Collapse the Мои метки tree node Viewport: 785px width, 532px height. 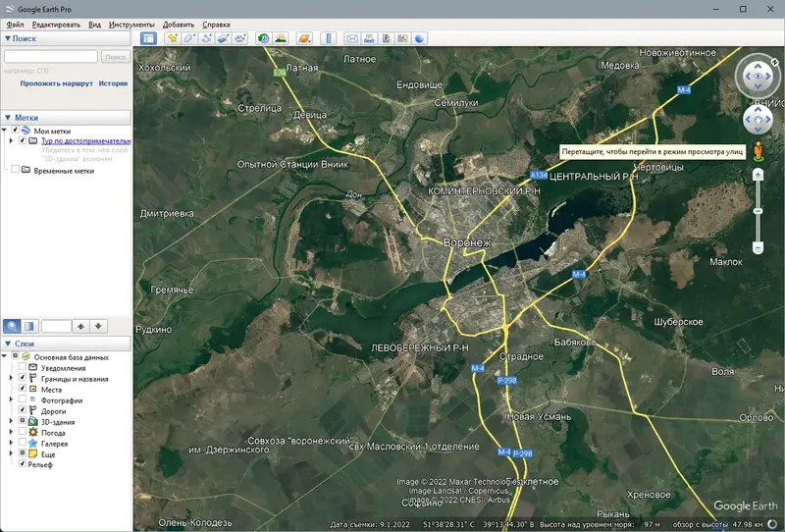pos(5,131)
